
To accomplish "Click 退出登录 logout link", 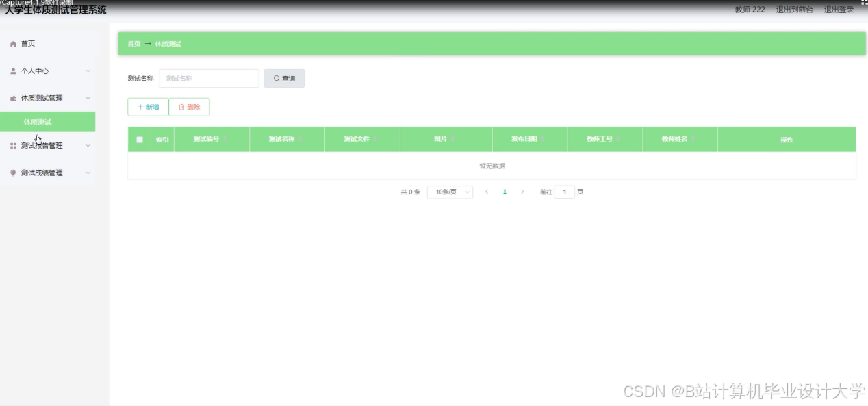I will 839,10.
